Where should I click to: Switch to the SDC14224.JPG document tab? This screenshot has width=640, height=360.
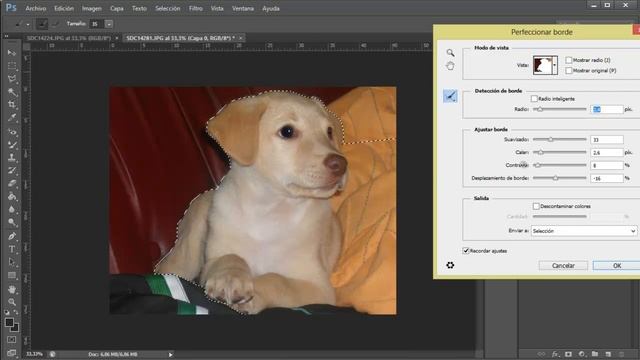pyautogui.click(x=69, y=38)
